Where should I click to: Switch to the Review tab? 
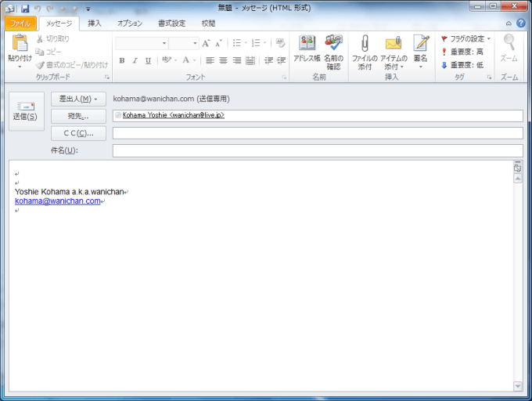(x=208, y=23)
